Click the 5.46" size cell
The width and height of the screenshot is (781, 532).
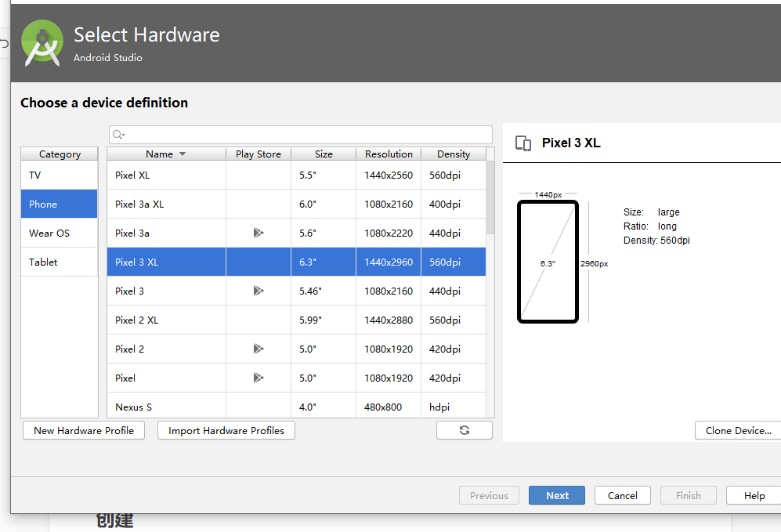point(324,291)
